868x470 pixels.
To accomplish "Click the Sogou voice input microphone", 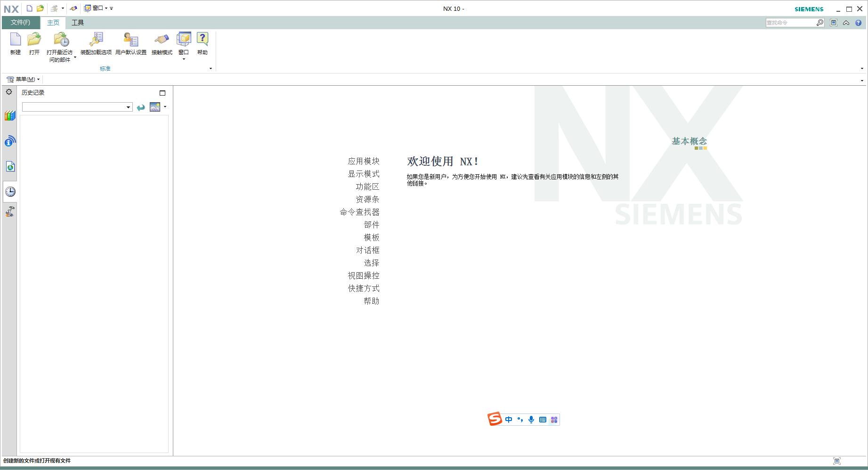I will tap(531, 420).
